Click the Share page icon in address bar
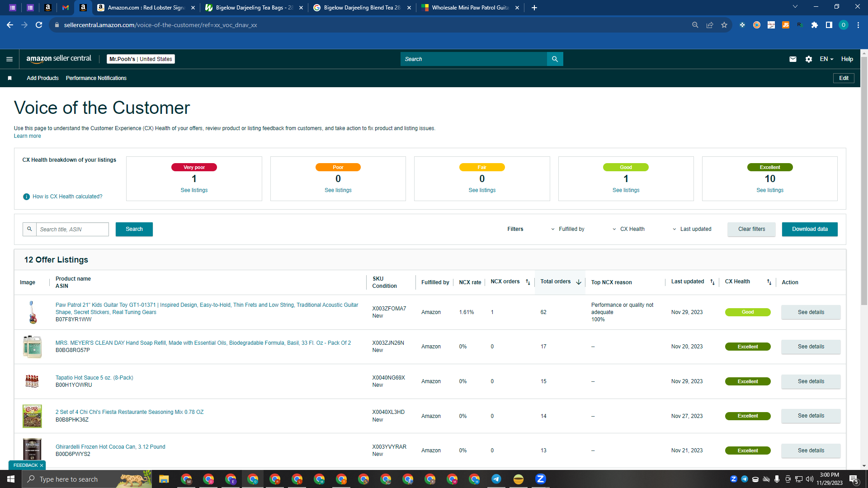Screen dimensions: 868x488 pyautogui.click(x=710, y=25)
